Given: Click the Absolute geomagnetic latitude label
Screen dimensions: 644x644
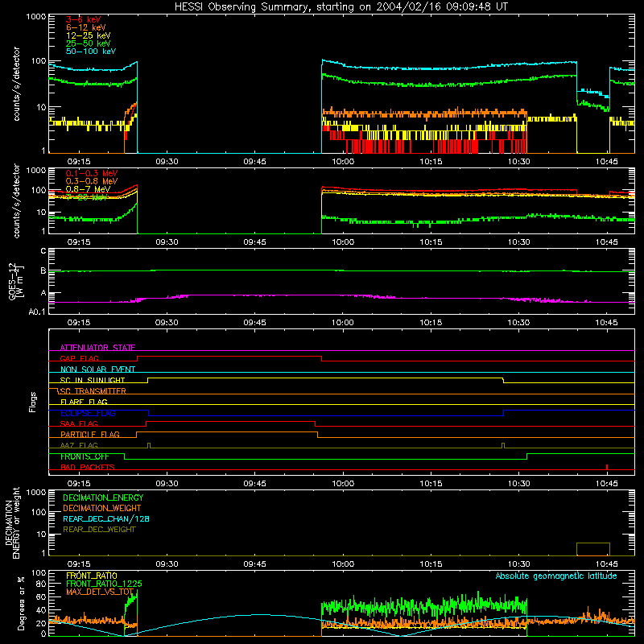Looking at the screenshot, I should tap(556, 576).
